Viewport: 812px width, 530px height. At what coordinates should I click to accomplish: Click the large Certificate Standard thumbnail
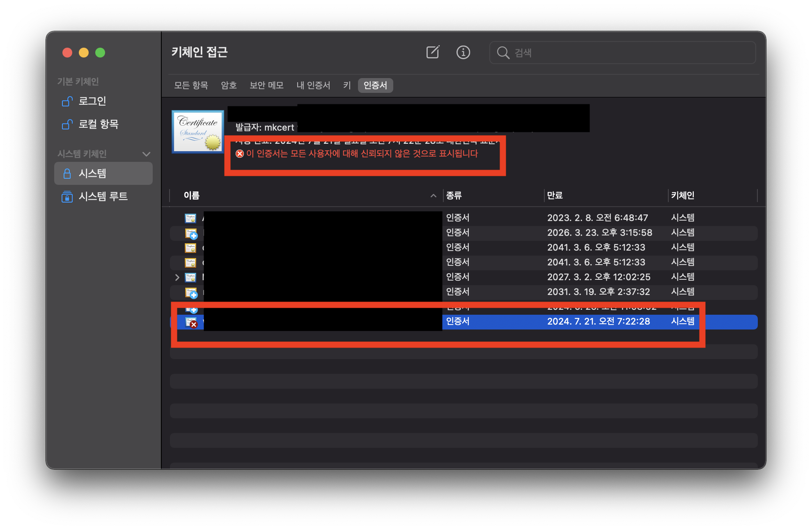(x=198, y=131)
